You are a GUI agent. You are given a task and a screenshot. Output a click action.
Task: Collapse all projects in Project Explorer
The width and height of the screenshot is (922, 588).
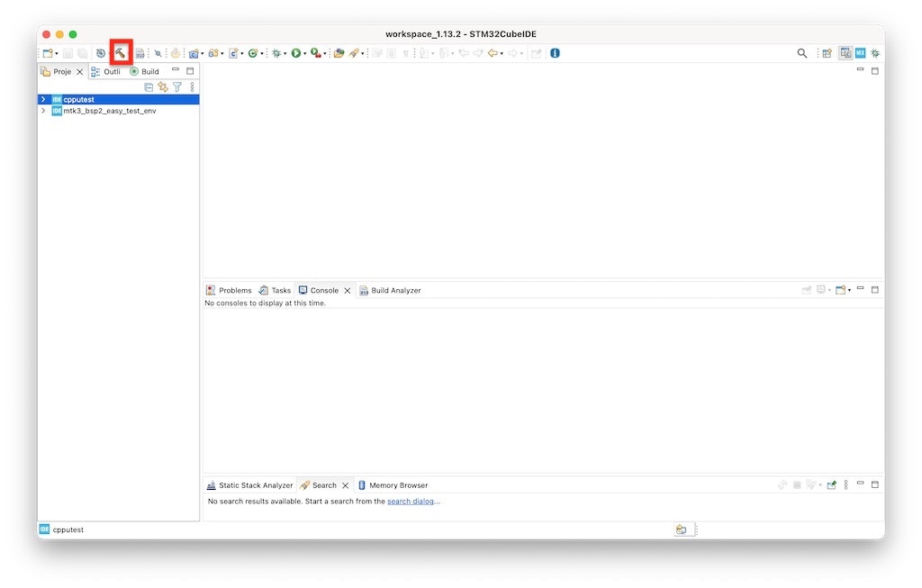[149, 86]
